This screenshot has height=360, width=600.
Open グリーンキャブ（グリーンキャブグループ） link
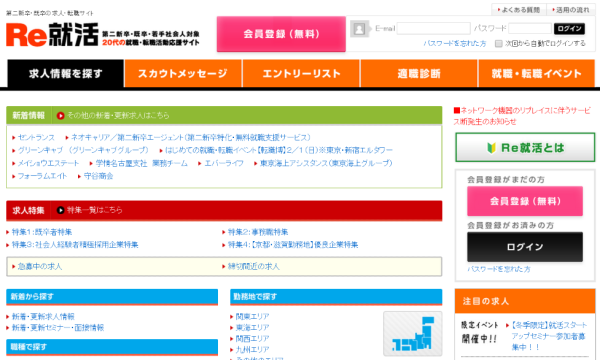(83, 150)
